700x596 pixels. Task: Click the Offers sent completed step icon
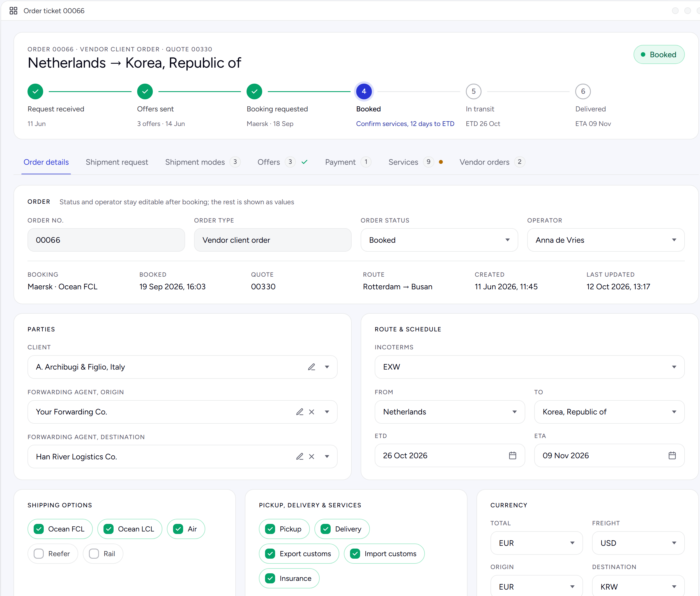[145, 91]
